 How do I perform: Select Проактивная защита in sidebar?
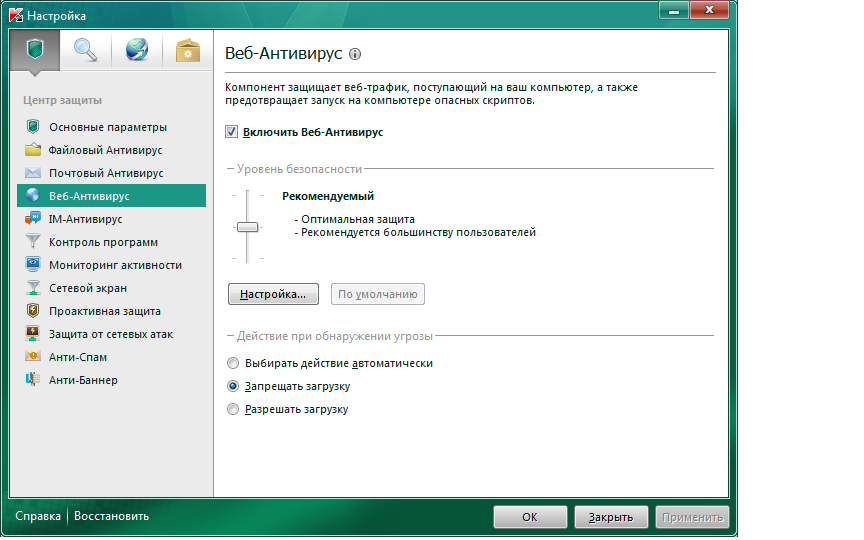(111, 311)
